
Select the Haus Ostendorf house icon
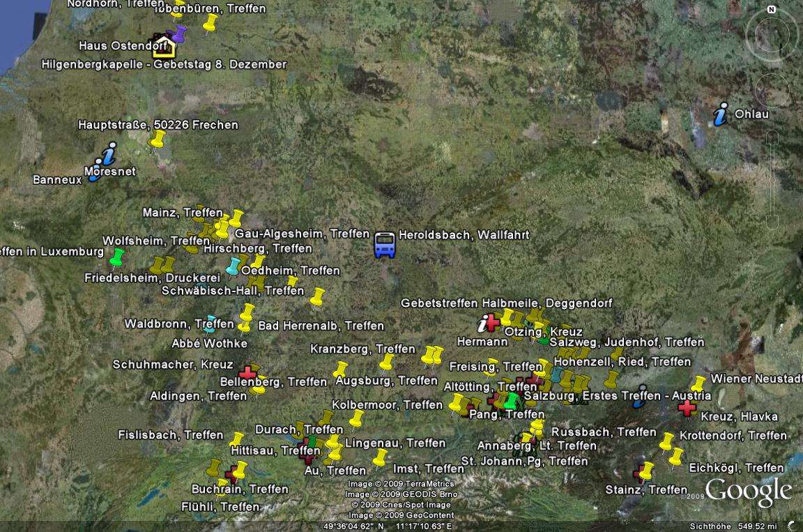coord(164,46)
